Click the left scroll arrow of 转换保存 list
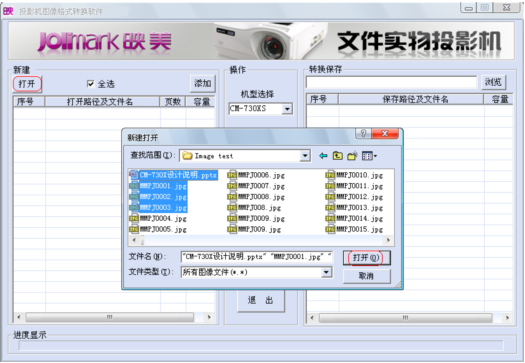The width and height of the screenshot is (525, 363). 312,317
